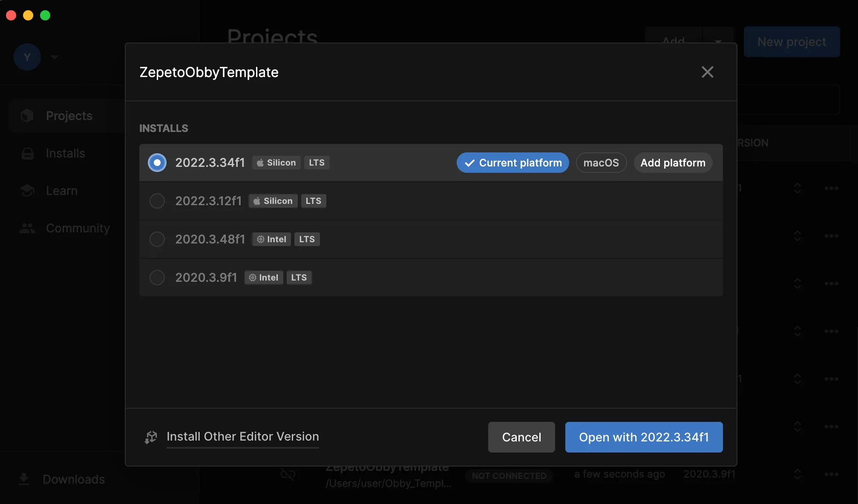Open the Add button dropdown arrow
Image resolution: width=858 pixels, height=504 pixels.
[x=718, y=42]
